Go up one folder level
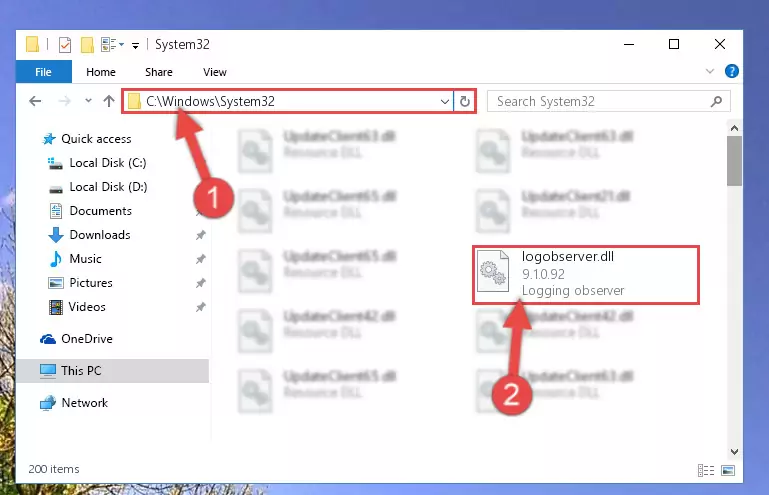The width and height of the screenshot is (769, 495). [x=109, y=101]
